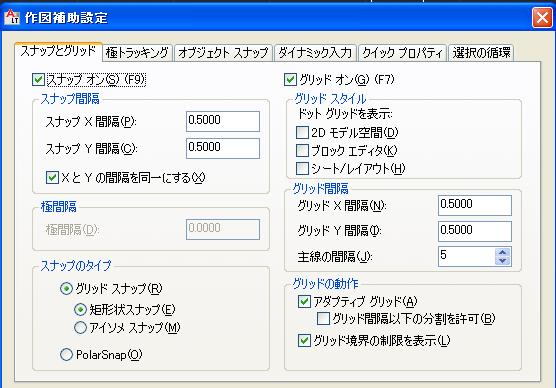Image resolution: width=556 pixels, height=388 pixels.
Task: Open the クイック プロパティ tab
Action: (402, 53)
